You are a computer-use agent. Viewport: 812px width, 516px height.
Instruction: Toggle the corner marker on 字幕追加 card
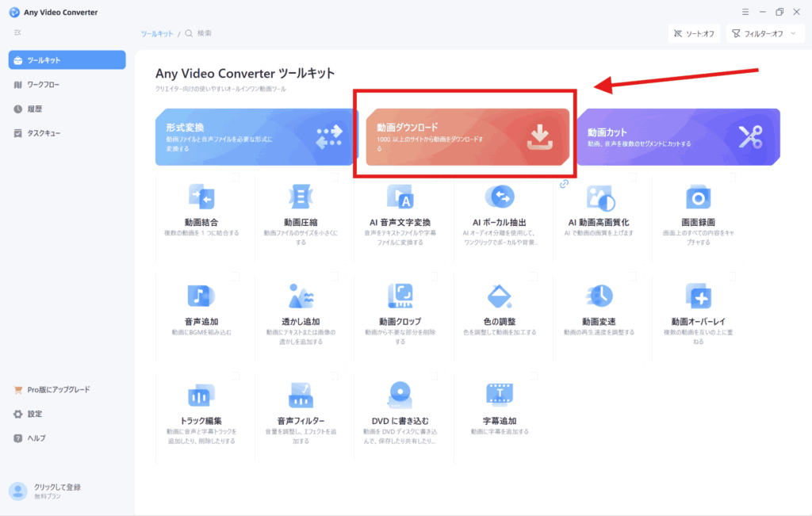pyautogui.click(x=534, y=376)
